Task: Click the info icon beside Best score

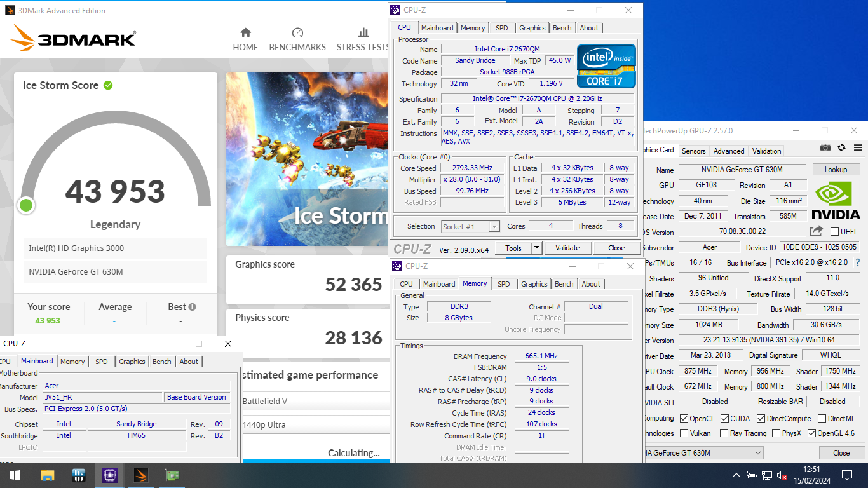Action: [x=192, y=307]
